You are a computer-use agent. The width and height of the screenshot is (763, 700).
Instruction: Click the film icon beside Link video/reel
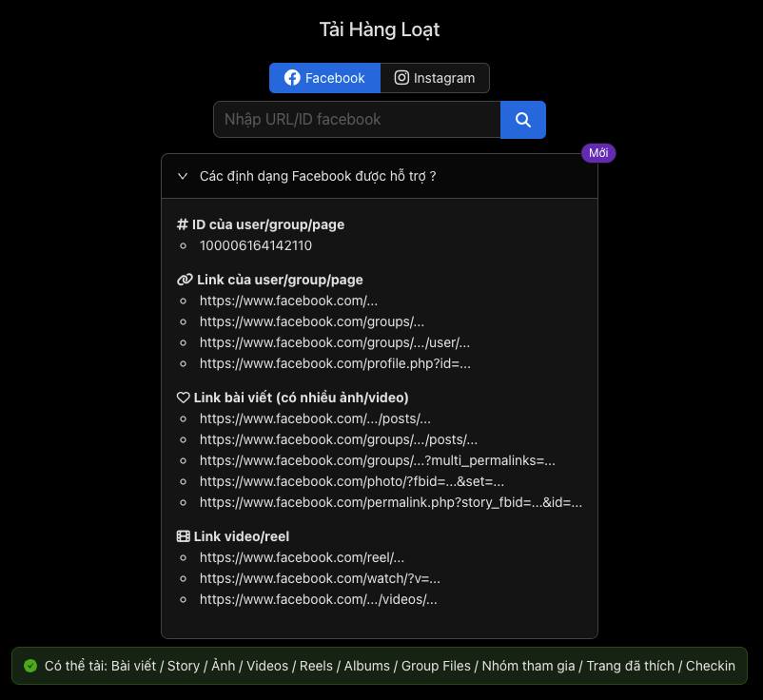(183, 536)
